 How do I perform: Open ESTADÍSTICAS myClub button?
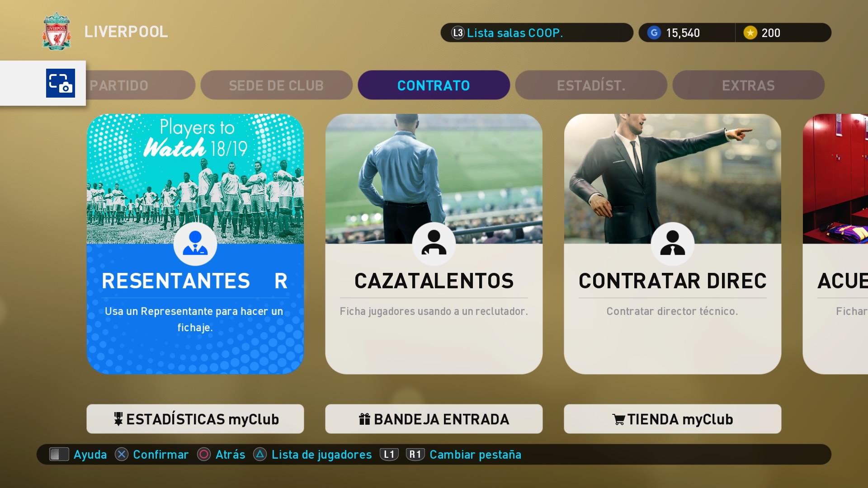tap(195, 419)
